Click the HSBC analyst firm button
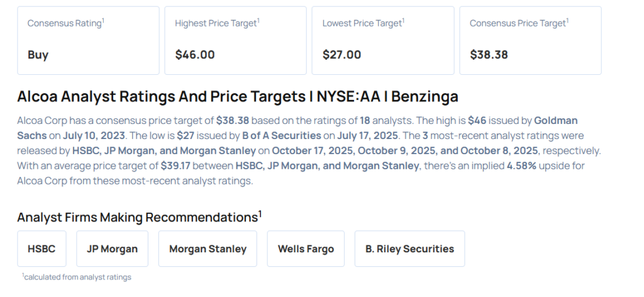This screenshot has height=297, width=644. point(42,249)
